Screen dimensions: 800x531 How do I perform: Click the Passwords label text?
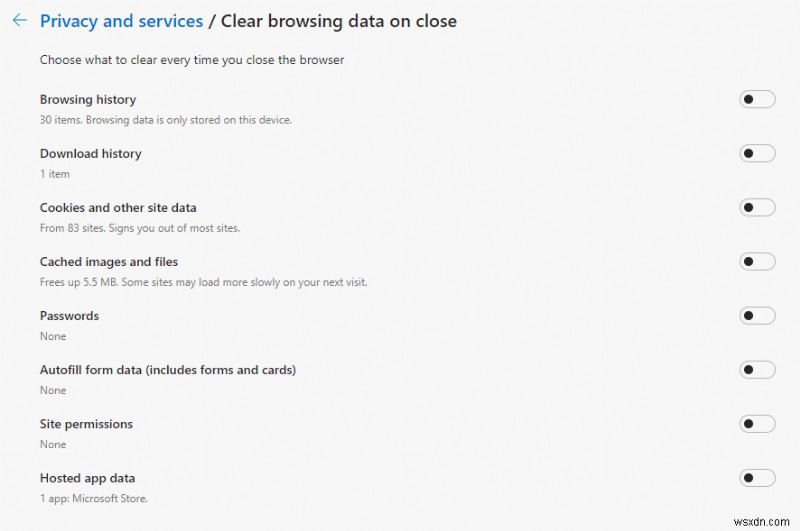69,316
